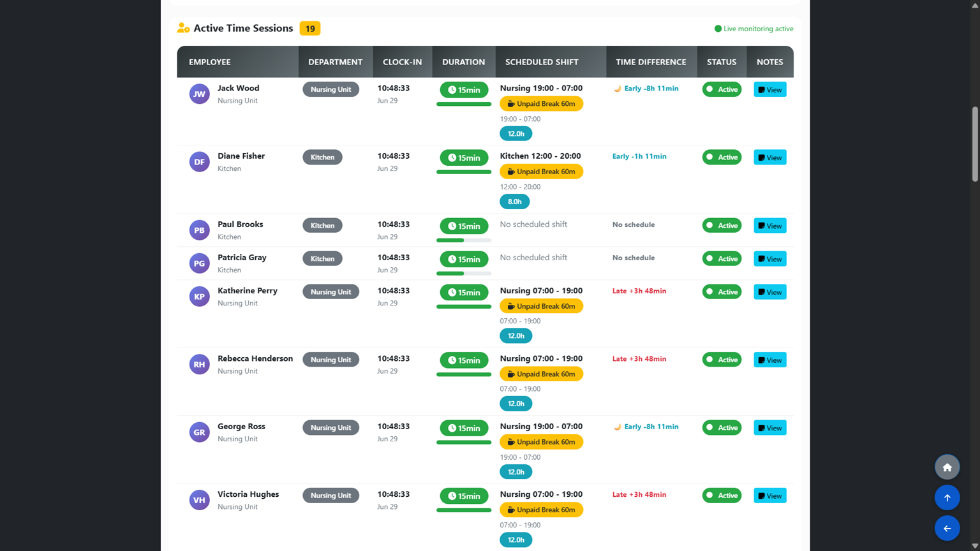Click Jack Wood's Unpaid Break 60m badge

(541, 103)
